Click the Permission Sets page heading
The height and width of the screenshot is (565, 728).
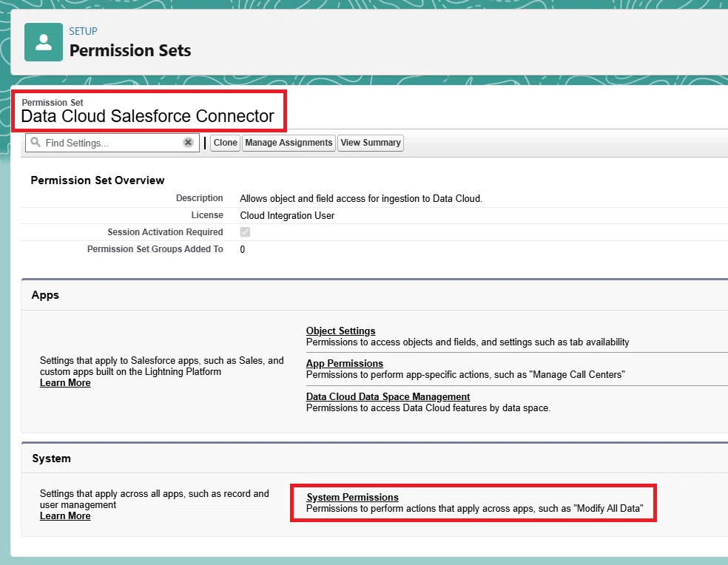tap(130, 50)
